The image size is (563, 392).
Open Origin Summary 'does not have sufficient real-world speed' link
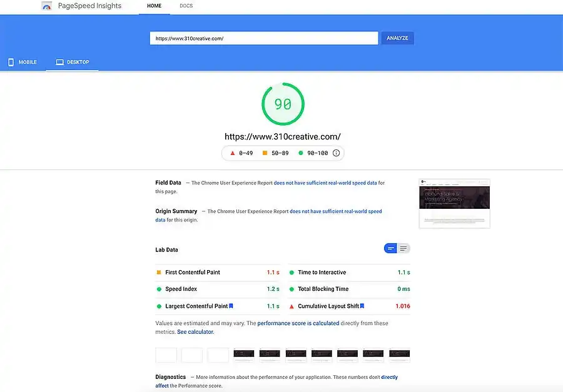click(x=336, y=211)
